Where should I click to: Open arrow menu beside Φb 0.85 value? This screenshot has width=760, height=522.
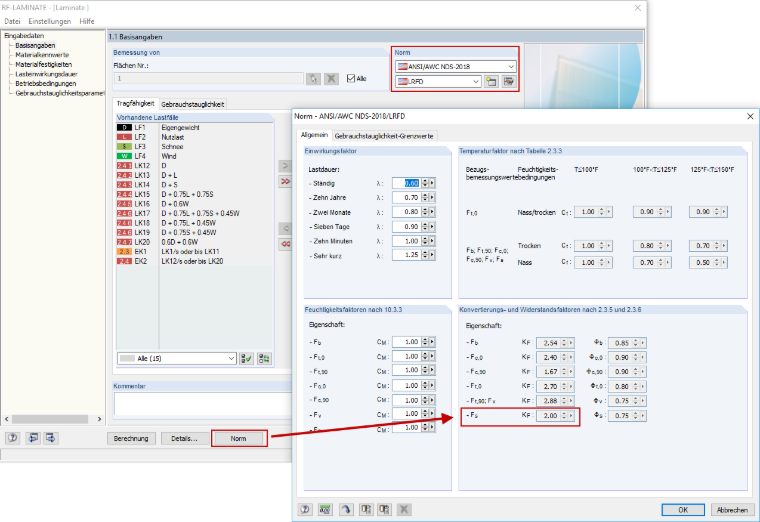(x=643, y=343)
